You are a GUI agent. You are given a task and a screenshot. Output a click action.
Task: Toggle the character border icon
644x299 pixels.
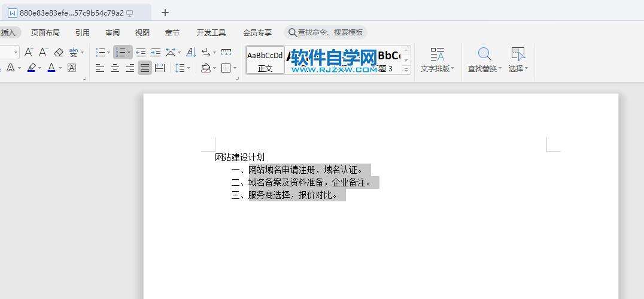point(72,68)
